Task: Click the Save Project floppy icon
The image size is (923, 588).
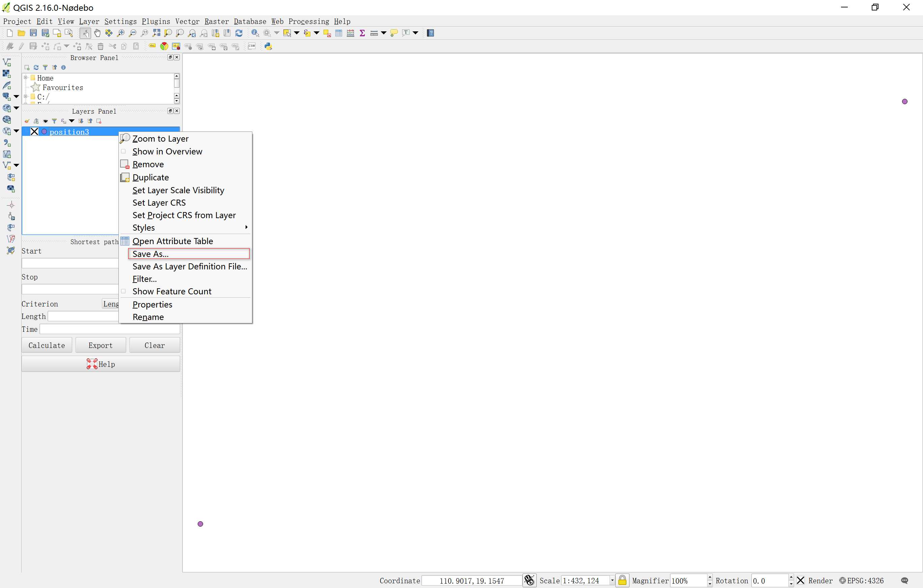Action: tap(33, 33)
